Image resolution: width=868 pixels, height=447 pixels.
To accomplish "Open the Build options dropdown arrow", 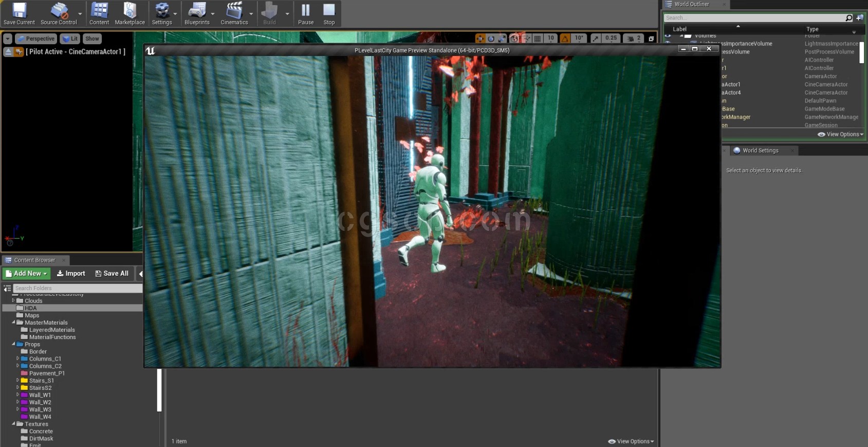I will [287, 14].
